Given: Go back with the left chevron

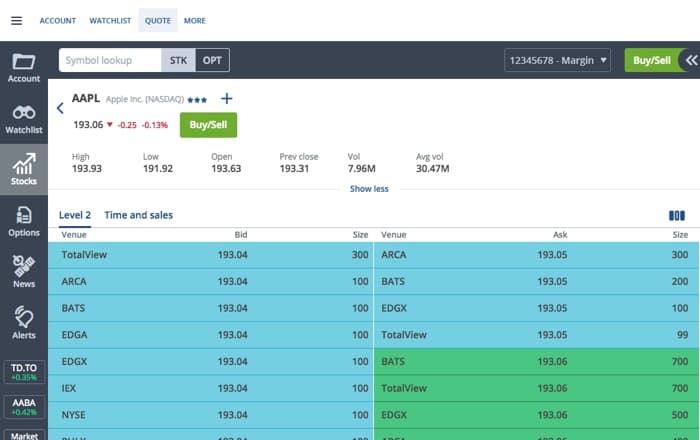Looking at the screenshot, I should click(60, 108).
